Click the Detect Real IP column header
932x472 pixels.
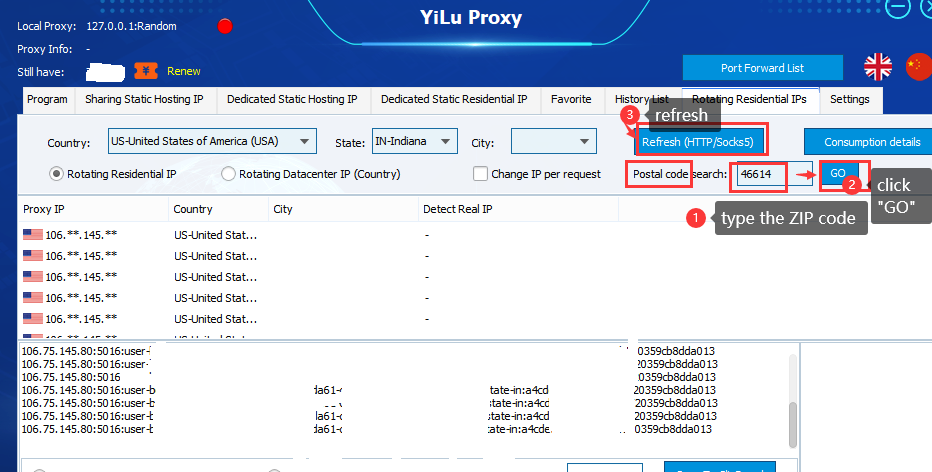pos(518,209)
